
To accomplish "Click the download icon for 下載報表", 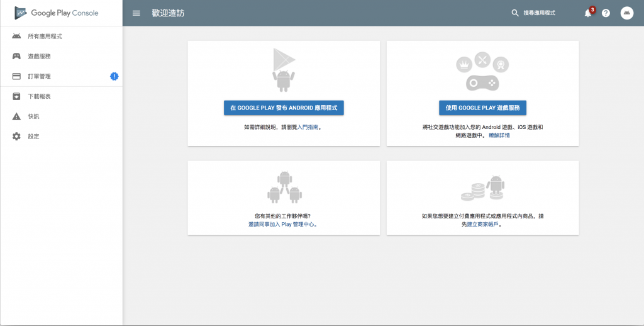I will 16,97.
